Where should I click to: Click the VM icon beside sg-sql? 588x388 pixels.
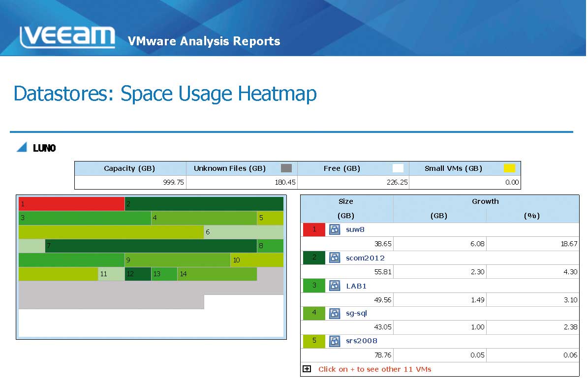(x=335, y=313)
